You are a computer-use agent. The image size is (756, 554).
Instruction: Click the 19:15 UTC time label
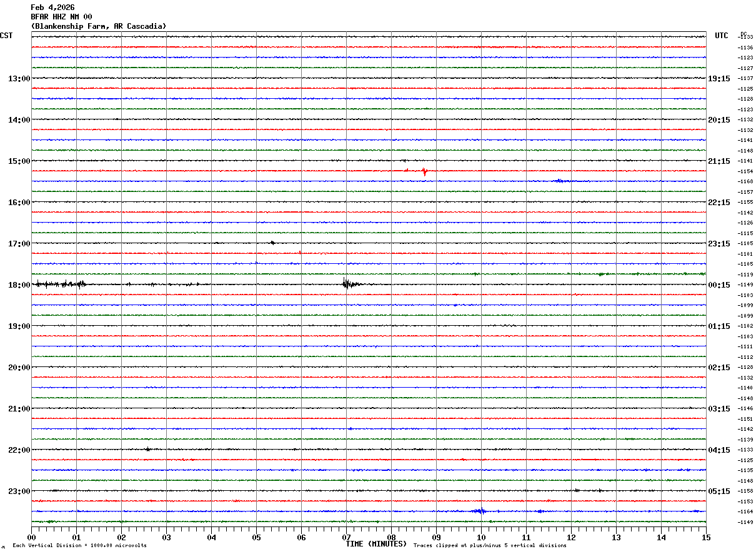(719, 78)
